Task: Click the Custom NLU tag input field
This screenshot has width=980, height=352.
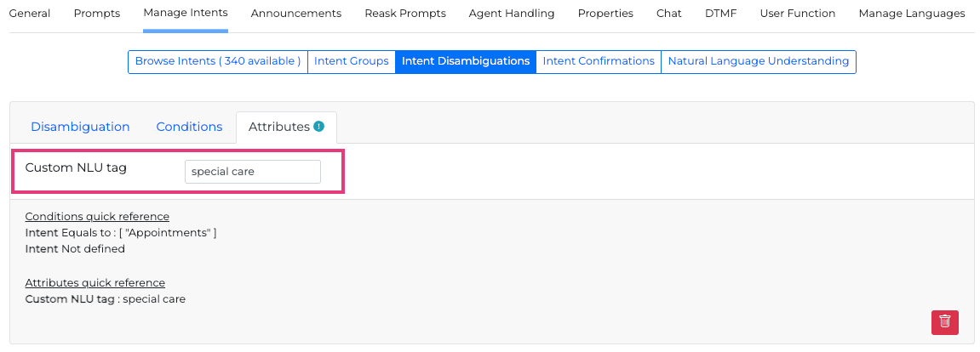Action: (253, 172)
